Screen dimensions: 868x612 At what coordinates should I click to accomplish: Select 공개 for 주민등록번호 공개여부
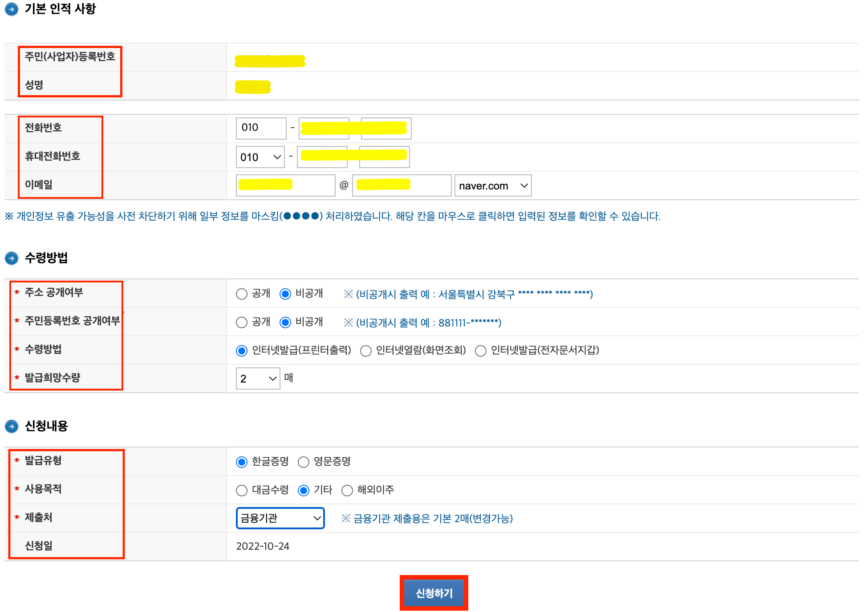click(x=241, y=322)
